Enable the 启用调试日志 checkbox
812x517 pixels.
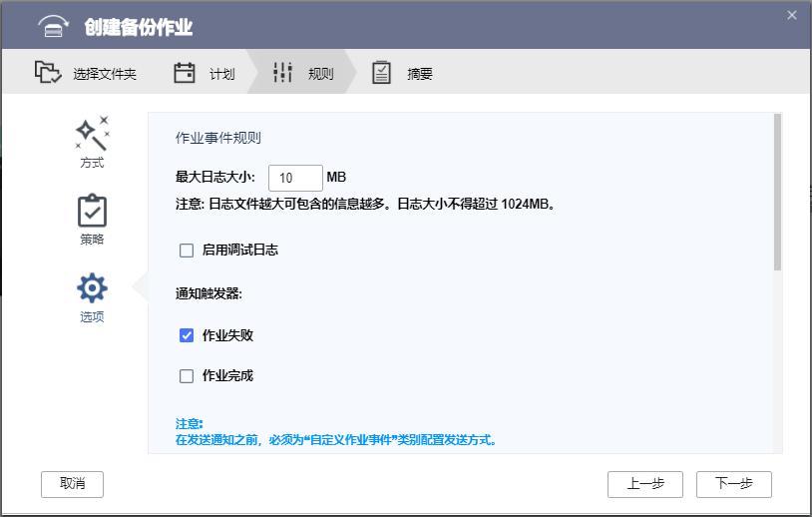tap(187, 251)
